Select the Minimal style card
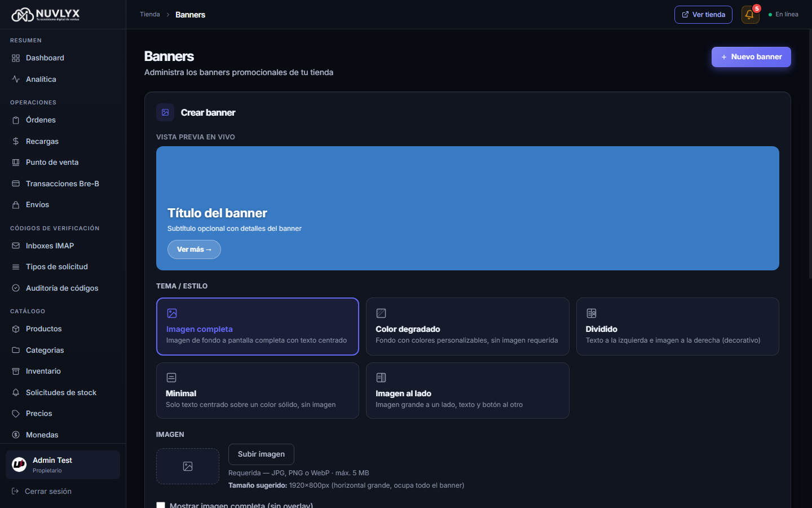This screenshot has width=812, height=508. coord(258,391)
